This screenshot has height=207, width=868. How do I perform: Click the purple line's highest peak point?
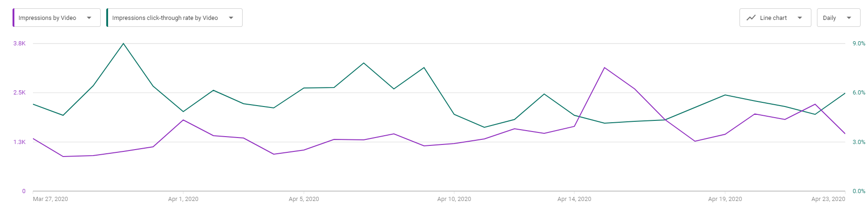point(604,68)
